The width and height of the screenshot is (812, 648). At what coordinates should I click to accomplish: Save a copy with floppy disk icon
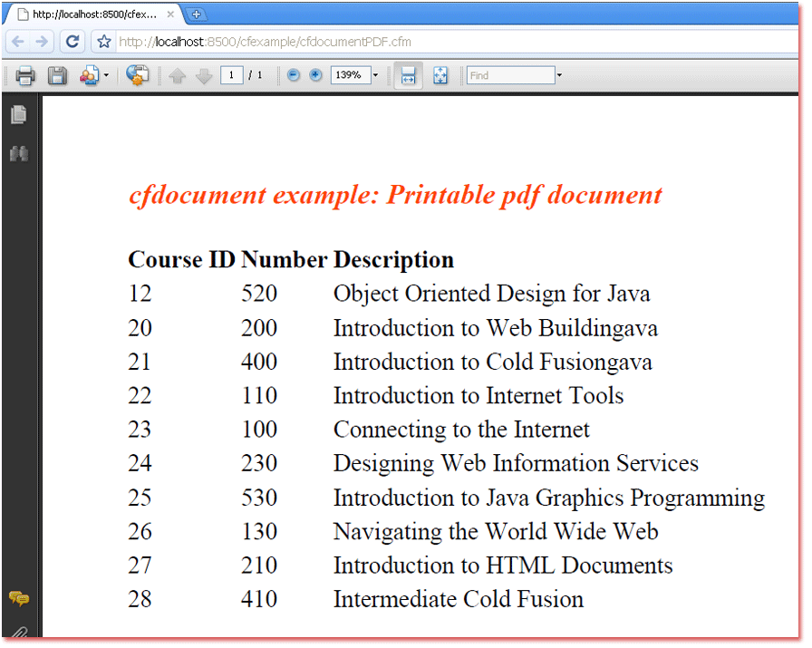click(57, 75)
